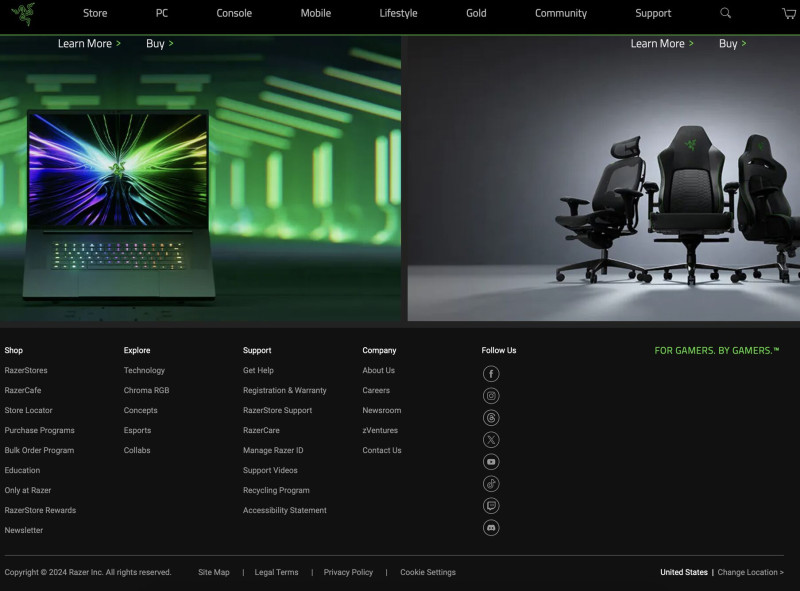Open the Store Locator link
The image size is (800, 591).
[29, 410]
